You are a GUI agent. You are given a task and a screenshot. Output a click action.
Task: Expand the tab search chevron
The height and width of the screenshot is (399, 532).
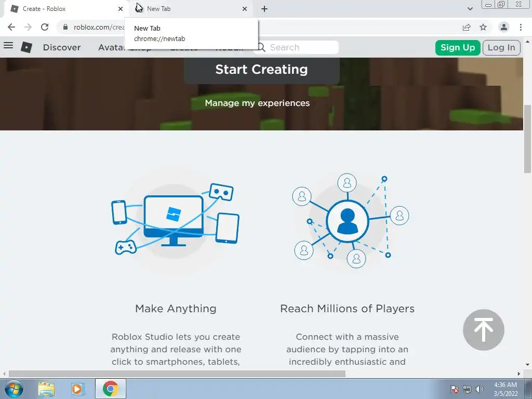[470, 9]
